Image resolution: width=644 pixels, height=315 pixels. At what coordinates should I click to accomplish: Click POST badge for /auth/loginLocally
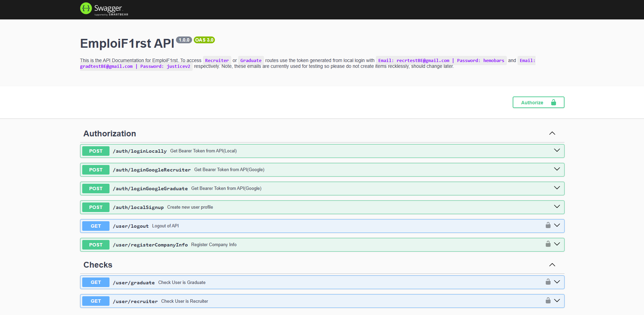96,151
